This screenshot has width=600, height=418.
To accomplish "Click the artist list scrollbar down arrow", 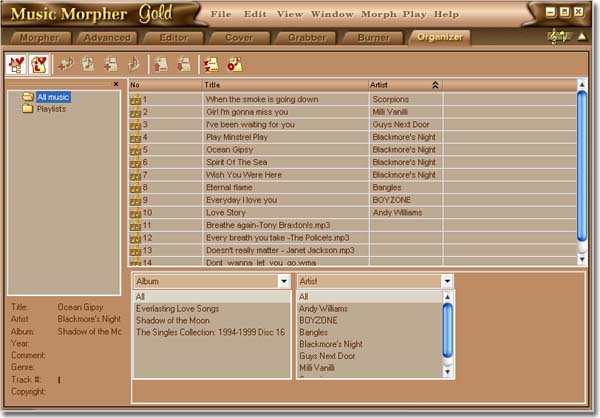I will [x=447, y=372].
